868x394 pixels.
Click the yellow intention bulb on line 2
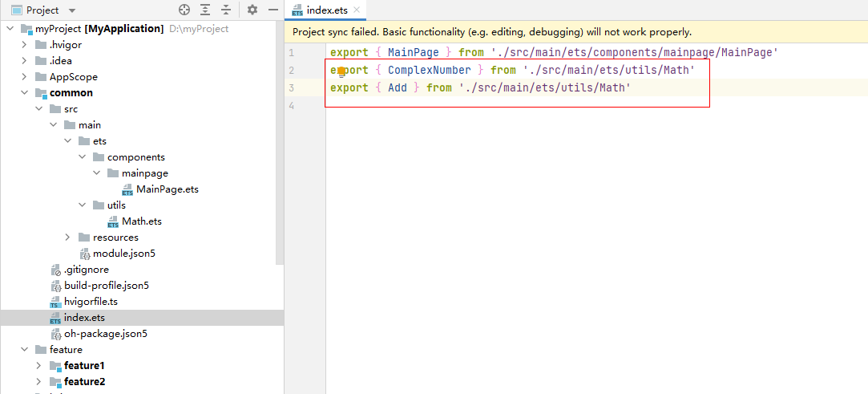click(341, 71)
